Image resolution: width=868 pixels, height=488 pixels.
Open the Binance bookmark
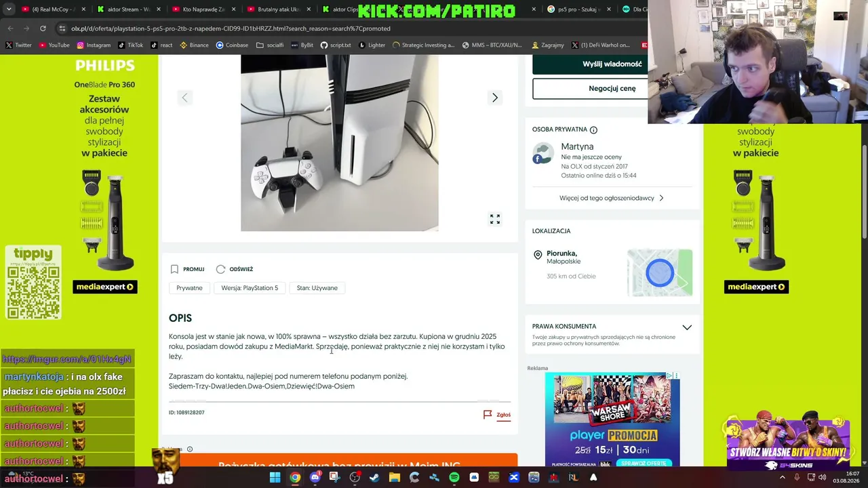(195, 45)
